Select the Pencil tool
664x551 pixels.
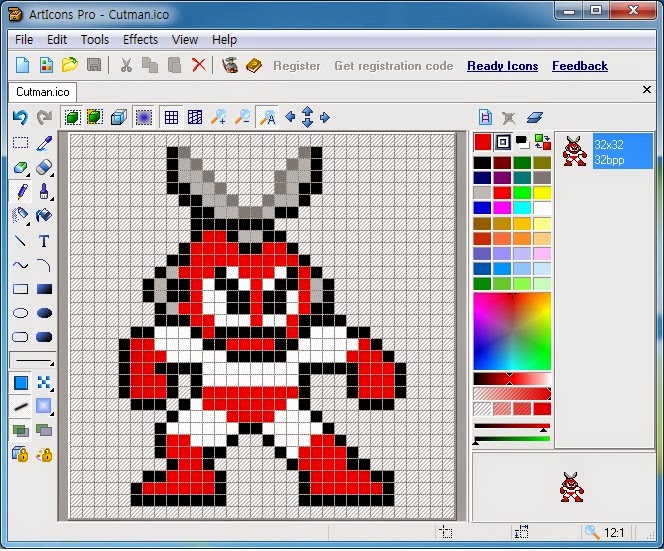pyautogui.click(x=21, y=192)
